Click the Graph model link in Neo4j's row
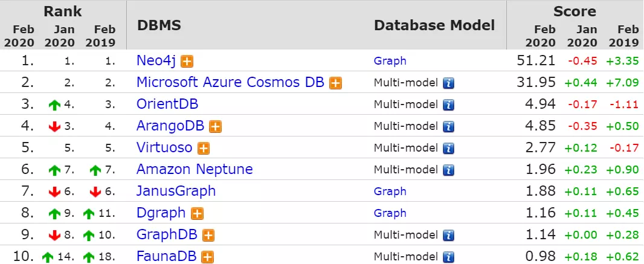Image resolution: width=644 pixels, height=264 pixels. (x=390, y=60)
